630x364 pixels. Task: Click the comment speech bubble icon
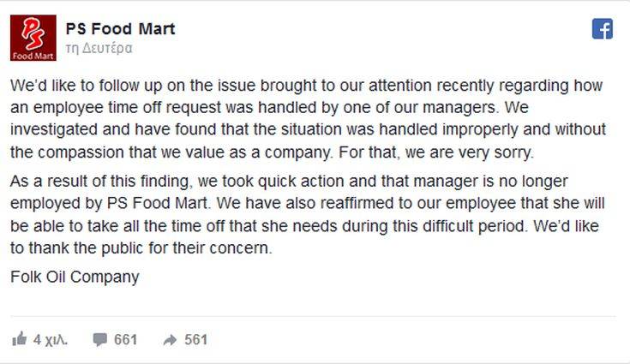coord(100,339)
